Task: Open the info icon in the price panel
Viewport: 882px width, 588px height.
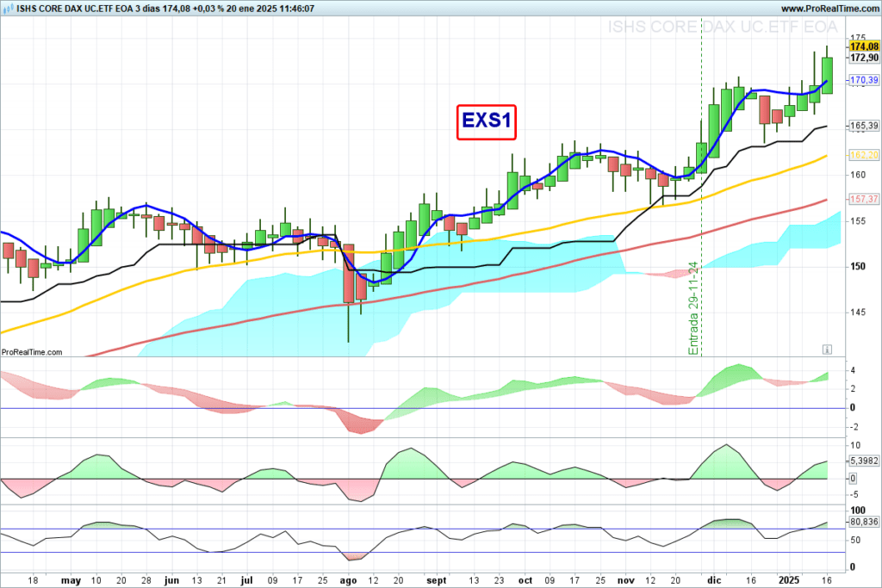Action: tap(827, 349)
